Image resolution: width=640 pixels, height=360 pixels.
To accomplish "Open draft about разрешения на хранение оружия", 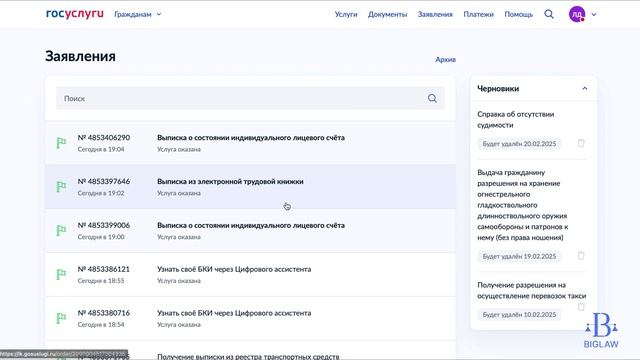I will pyautogui.click(x=522, y=205).
